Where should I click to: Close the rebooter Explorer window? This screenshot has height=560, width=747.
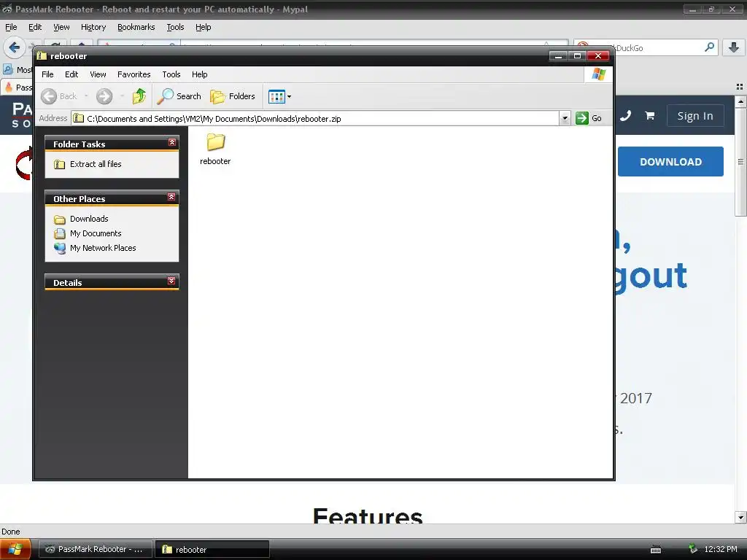tap(598, 56)
